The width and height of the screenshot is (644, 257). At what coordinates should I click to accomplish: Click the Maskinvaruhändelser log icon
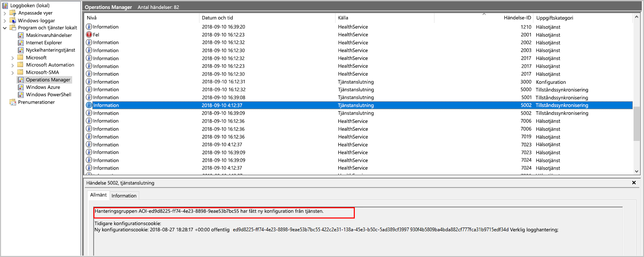tap(21, 35)
